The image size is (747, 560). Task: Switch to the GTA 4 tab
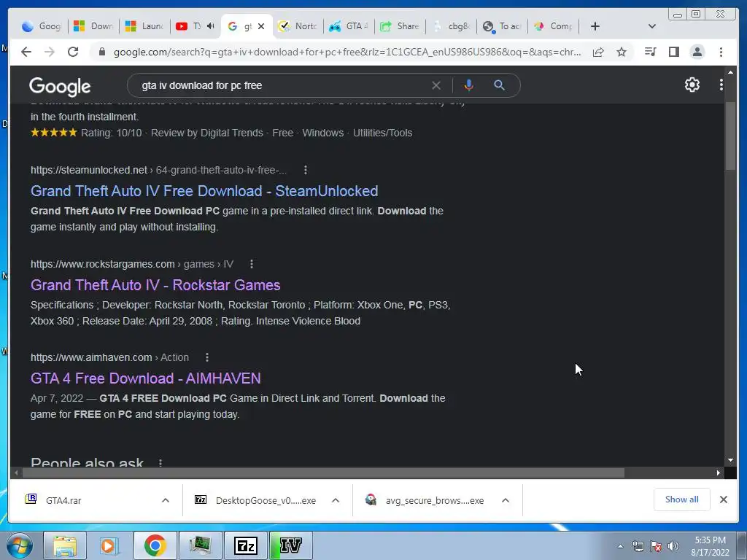[348, 26]
